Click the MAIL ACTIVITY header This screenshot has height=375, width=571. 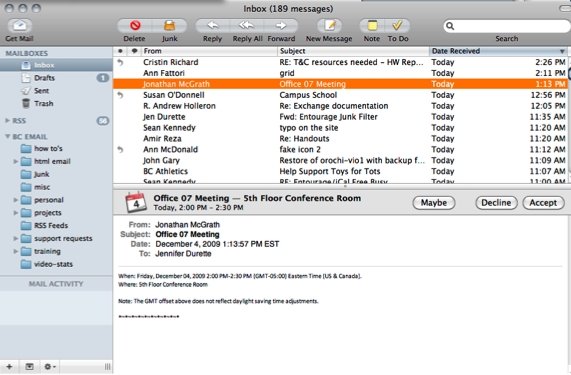pos(56,284)
